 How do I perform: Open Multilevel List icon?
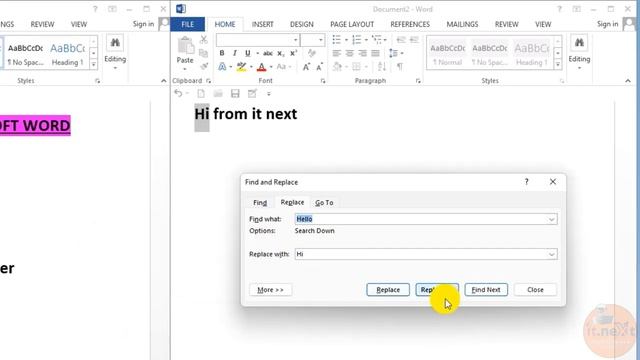coord(377,40)
